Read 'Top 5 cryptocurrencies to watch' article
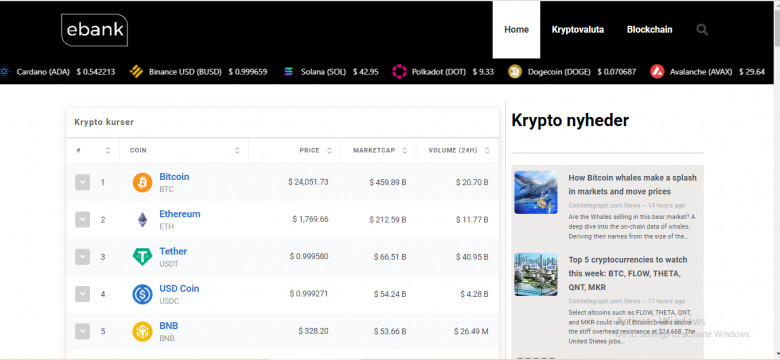 [628, 273]
